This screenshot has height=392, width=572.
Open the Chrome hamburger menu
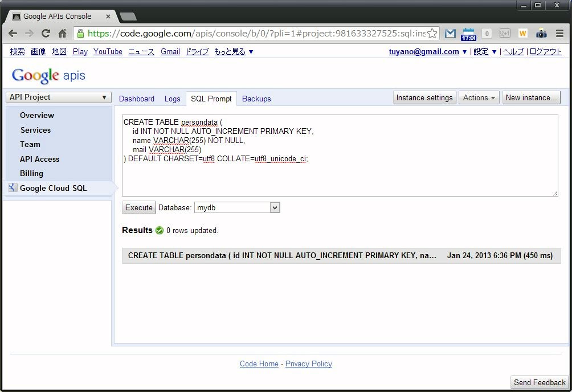(x=560, y=34)
